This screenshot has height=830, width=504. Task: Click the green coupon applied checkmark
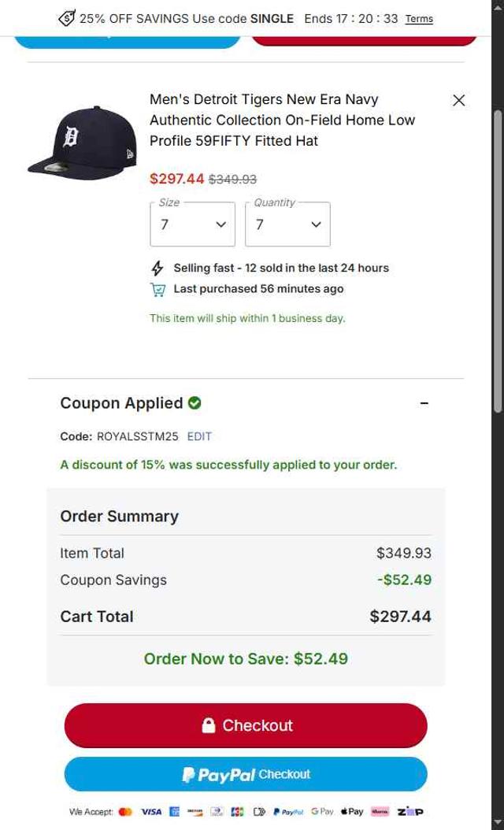pyautogui.click(x=195, y=403)
